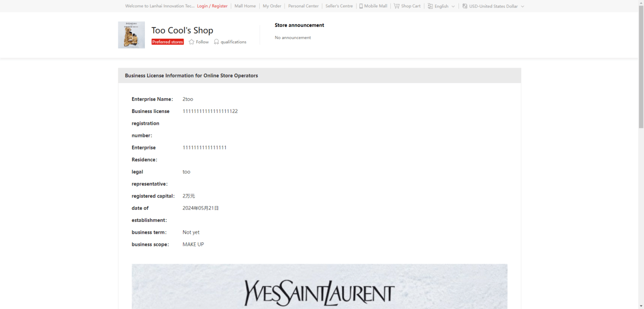Select the enterprise name value '2too'
Screen dimensions: 644x309
tap(188, 99)
